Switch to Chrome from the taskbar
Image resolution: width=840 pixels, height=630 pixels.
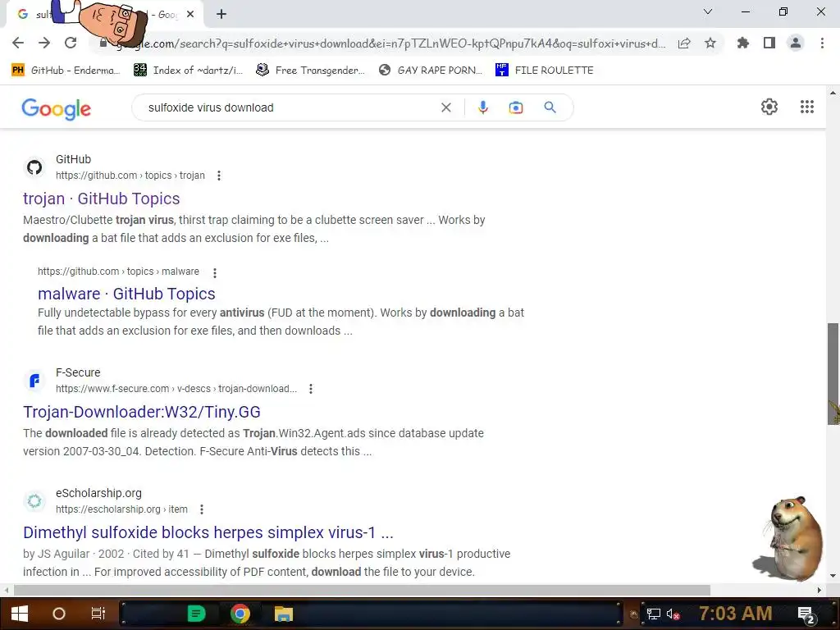[240, 614]
